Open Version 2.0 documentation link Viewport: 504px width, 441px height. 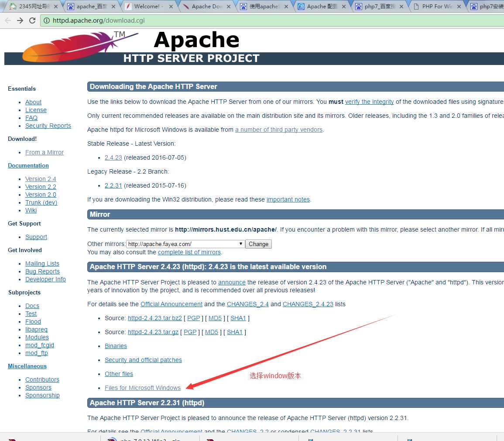pyautogui.click(x=41, y=195)
